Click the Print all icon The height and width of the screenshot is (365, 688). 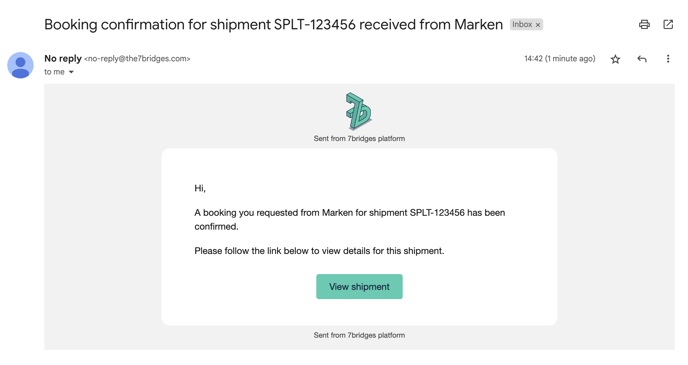[x=644, y=25]
